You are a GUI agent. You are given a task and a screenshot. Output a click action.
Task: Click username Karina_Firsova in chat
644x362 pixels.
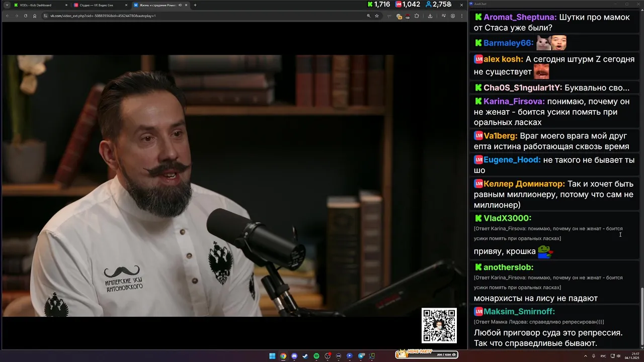coord(514,102)
